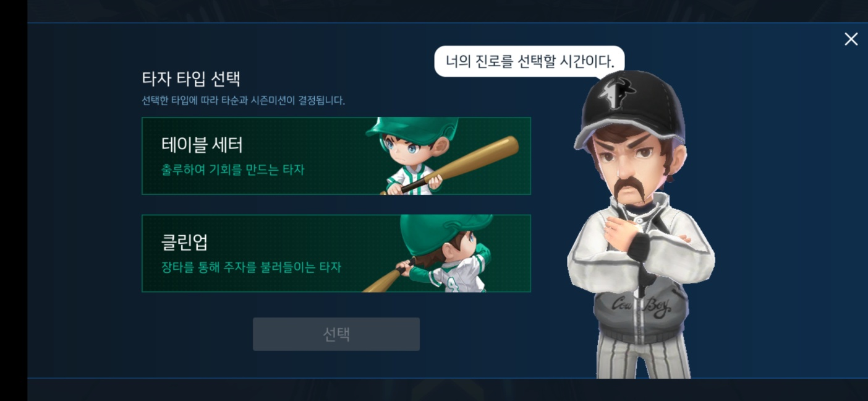Close the 타자 타입 선택 dialog
Screen dimensions: 868x401
(851, 39)
